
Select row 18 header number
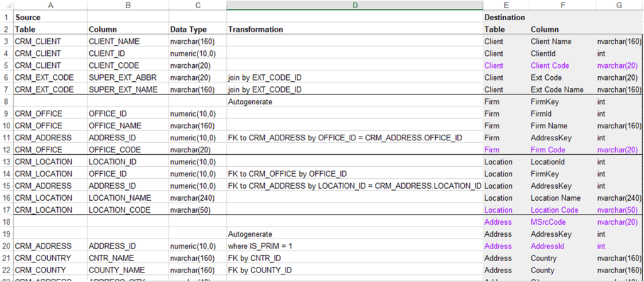pyautogui.click(x=6, y=222)
